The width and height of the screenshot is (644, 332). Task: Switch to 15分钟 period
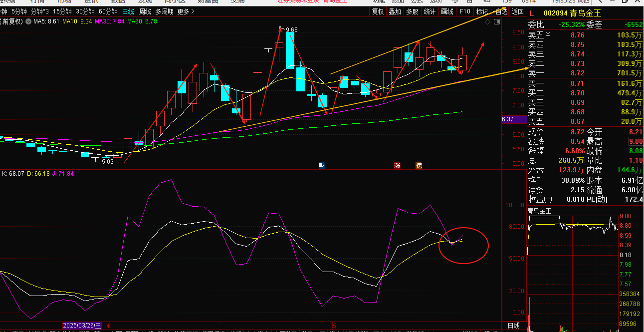pos(62,11)
